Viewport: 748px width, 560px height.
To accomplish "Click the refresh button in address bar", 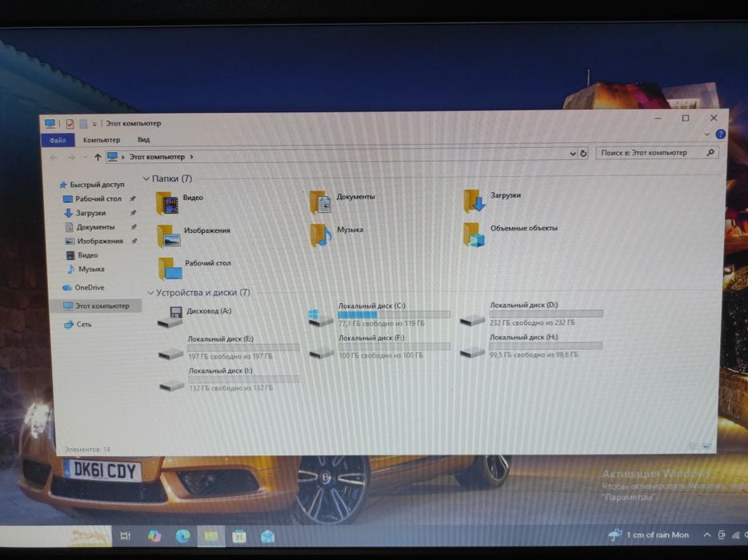I will [x=583, y=154].
